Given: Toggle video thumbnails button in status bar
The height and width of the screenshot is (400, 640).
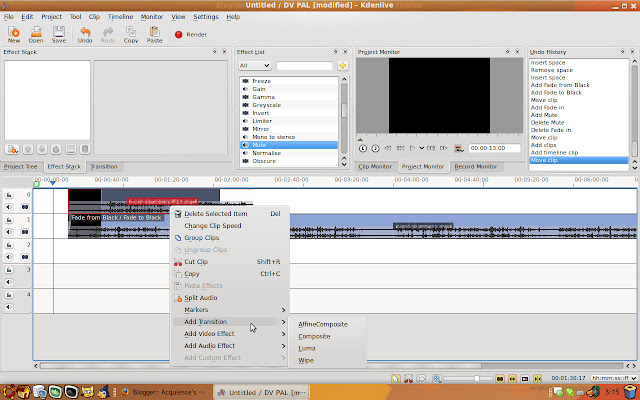Looking at the screenshot, I should tap(500, 379).
